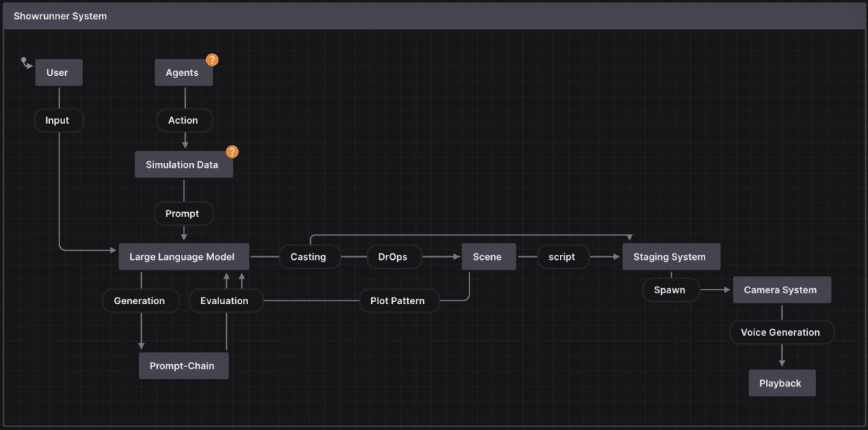Select the Large Language Model node
Screen dimensions: 868x430
click(184, 256)
